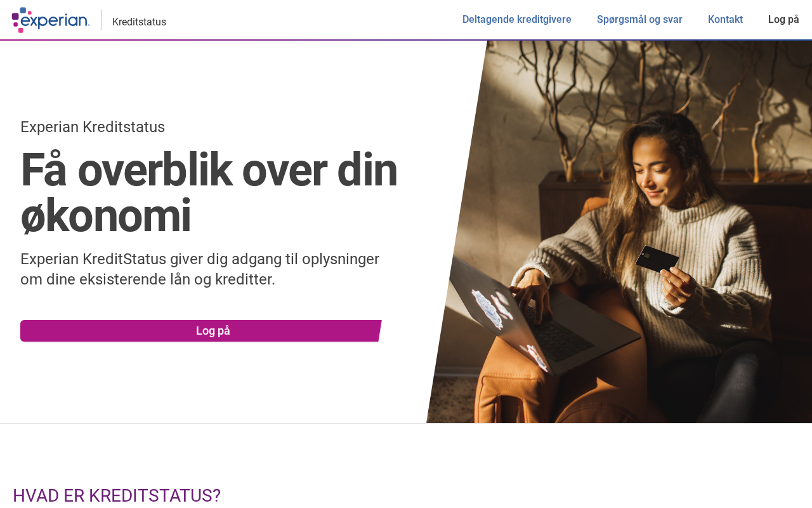Click the Experian logo in the header
Image resolution: width=812 pixels, height=508 pixels.
(51, 20)
